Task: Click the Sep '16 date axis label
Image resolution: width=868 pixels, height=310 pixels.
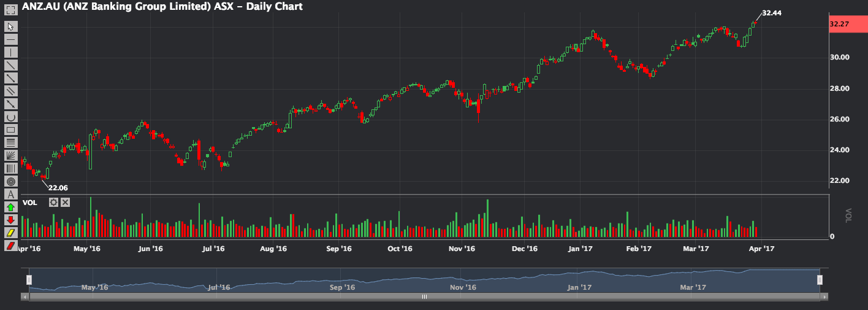Action: click(338, 249)
